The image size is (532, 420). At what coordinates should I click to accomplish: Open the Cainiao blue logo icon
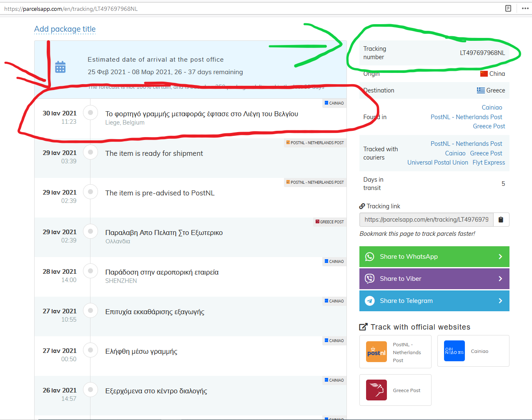point(454,351)
